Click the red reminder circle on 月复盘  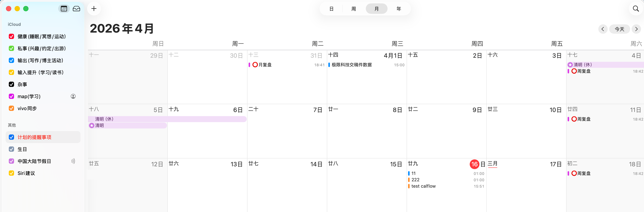pyautogui.click(x=255, y=65)
